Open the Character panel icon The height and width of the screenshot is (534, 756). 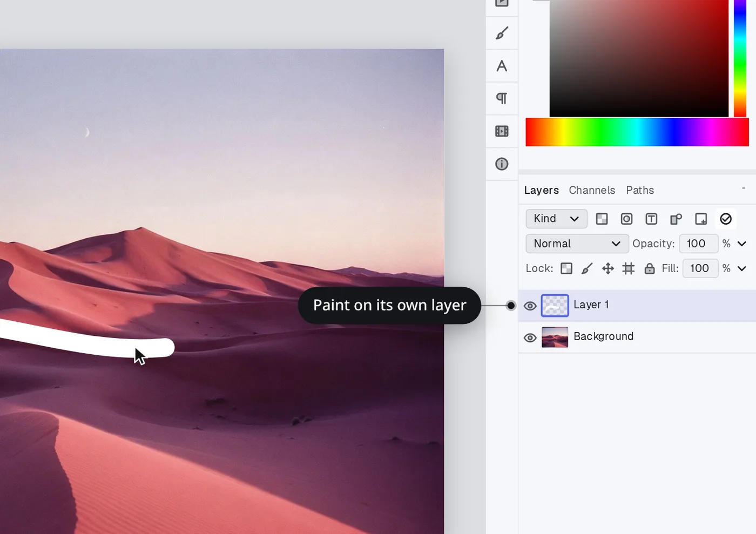point(502,66)
